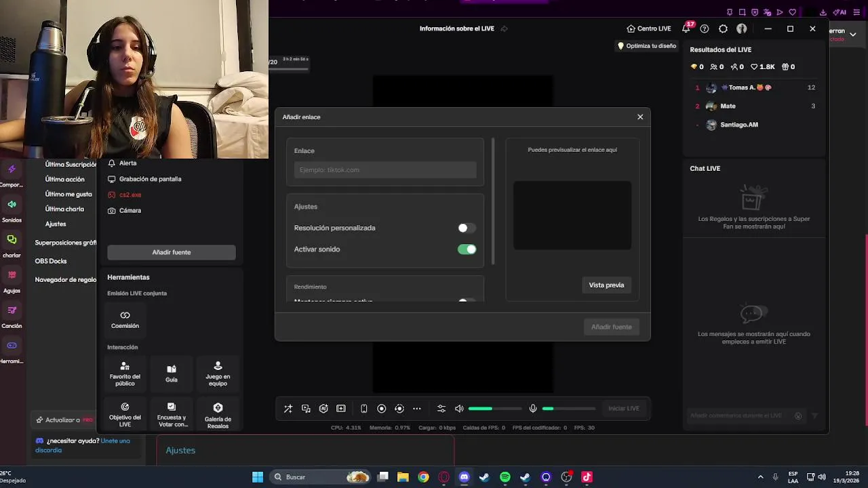This screenshot has width=868, height=488.
Task: Mute the speaker volume icon
Action: coord(459,409)
